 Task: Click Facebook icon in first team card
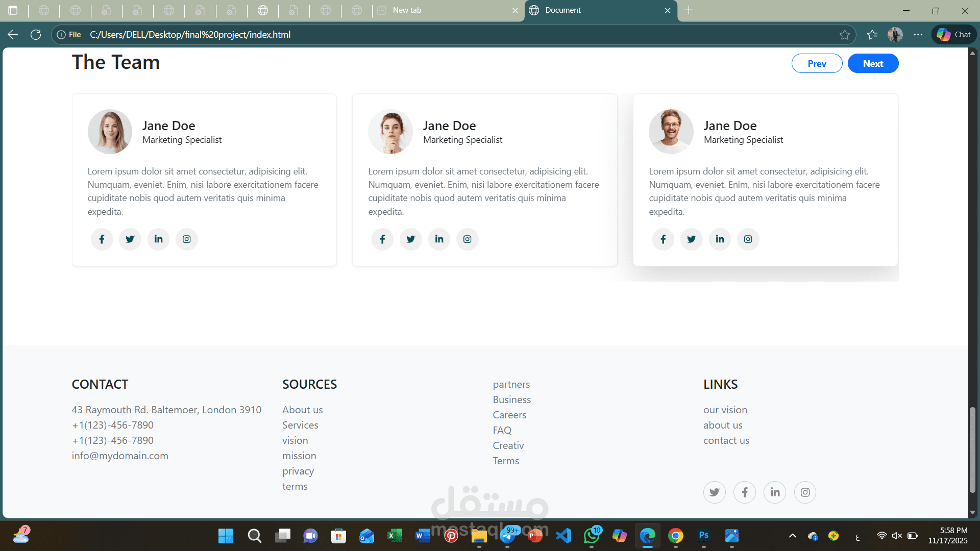click(102, 239)
